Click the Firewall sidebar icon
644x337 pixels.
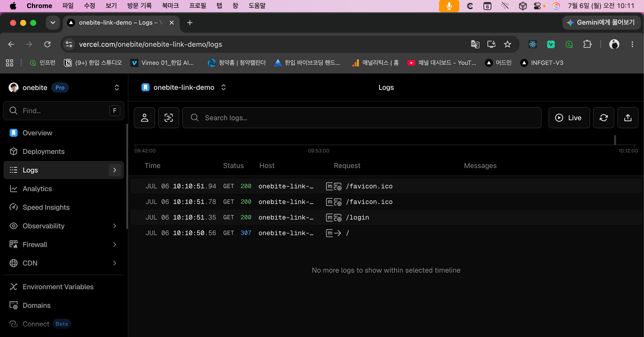tap(14, 244)
